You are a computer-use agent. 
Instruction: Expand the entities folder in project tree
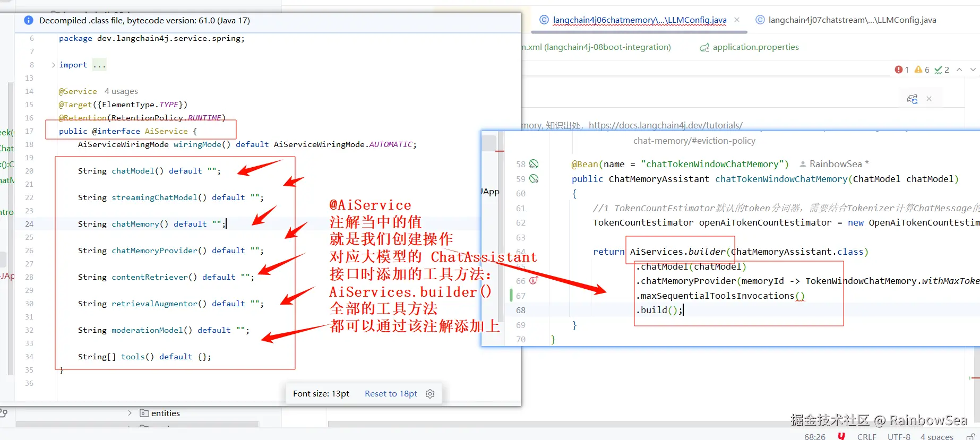[x=130, y=413]
